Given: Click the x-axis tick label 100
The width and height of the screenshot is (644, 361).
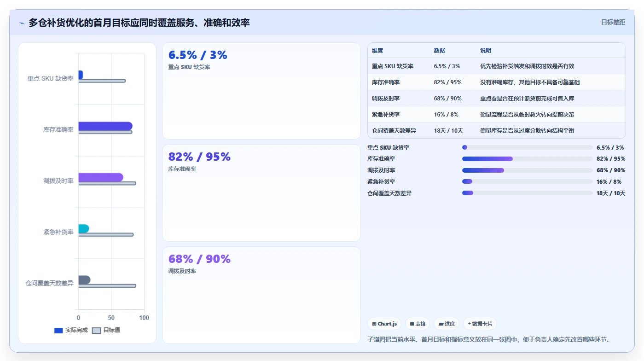Looking at the screenshot, I should [144, 318].
